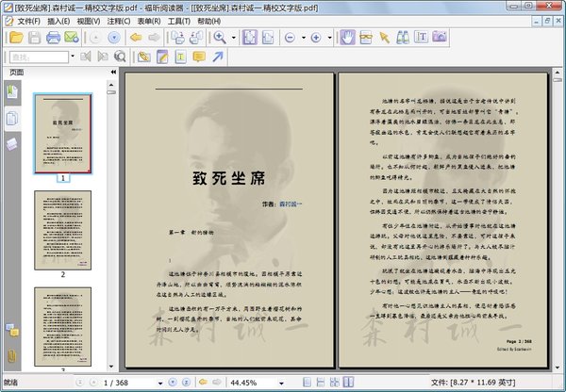Take a snapshot with camera icon

[440, 38]
